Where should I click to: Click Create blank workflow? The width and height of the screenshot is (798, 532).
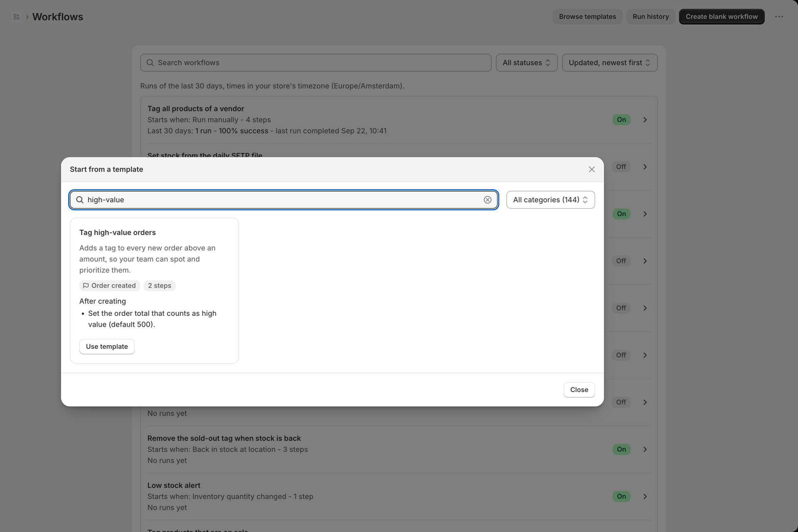(722, 17)
